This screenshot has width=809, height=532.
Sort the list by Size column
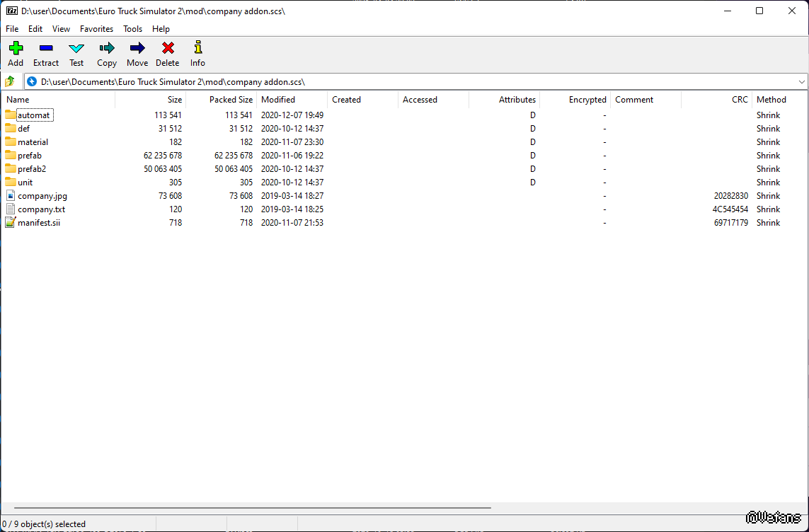(174, 100)
